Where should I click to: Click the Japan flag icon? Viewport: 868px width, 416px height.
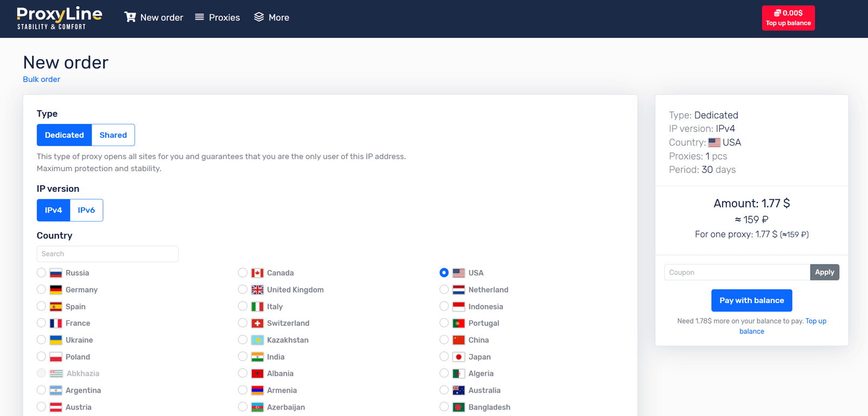(x=459, y=357)
